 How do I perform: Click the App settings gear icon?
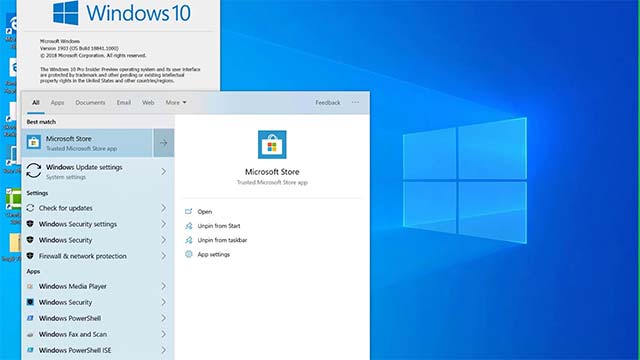click(x=189, y=254)
